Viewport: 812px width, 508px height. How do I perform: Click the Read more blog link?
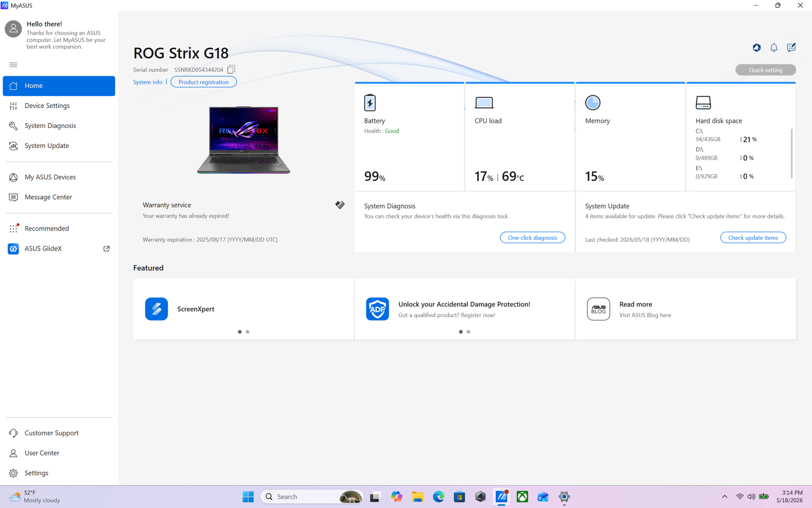(635, 304)
